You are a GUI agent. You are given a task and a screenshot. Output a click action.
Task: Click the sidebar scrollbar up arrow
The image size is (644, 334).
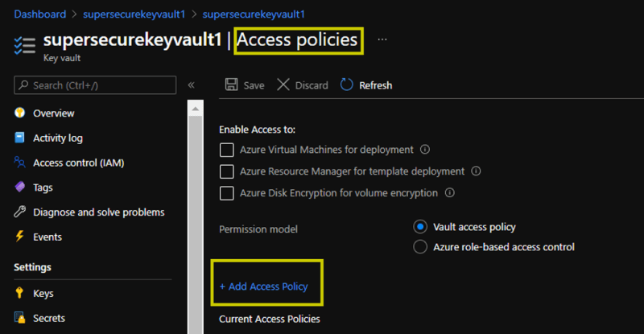(x=196, y=109)
